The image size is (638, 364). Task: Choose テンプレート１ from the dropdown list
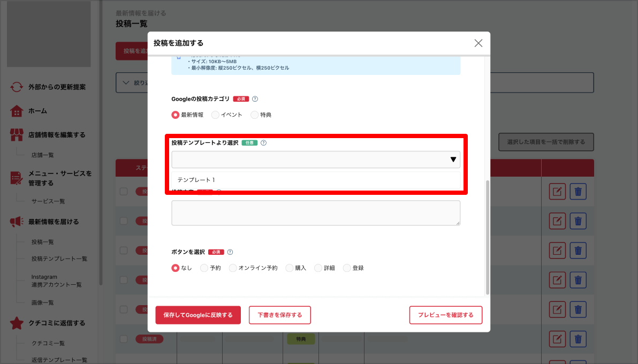pyautogui.click(x=196, y=180)
